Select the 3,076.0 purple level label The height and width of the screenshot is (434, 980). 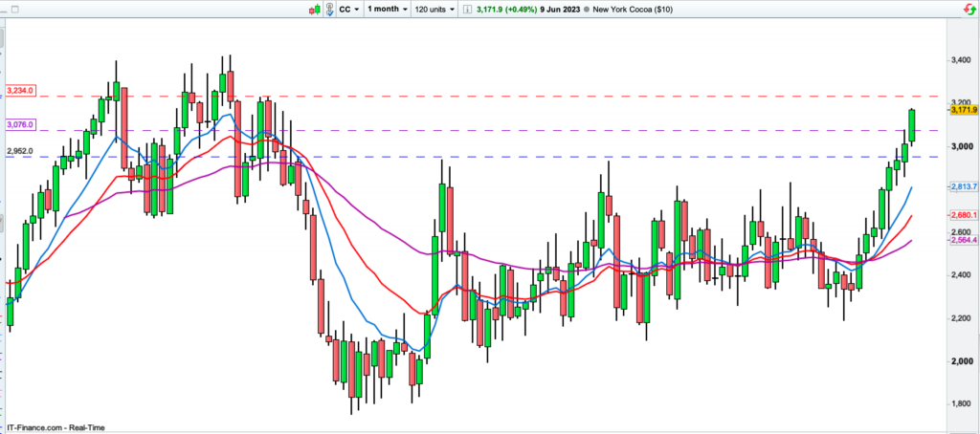(x=20, y=125)
